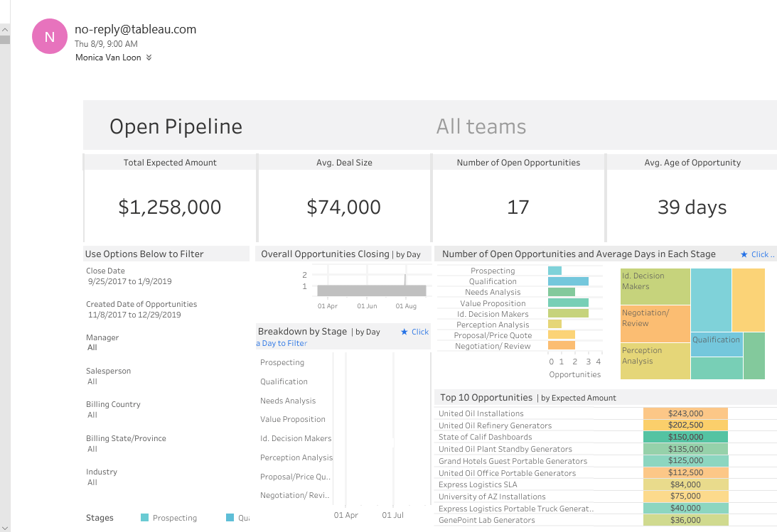Click the pink "N" sender avatar
Screen dimensions: 777x532
[50, 36]
